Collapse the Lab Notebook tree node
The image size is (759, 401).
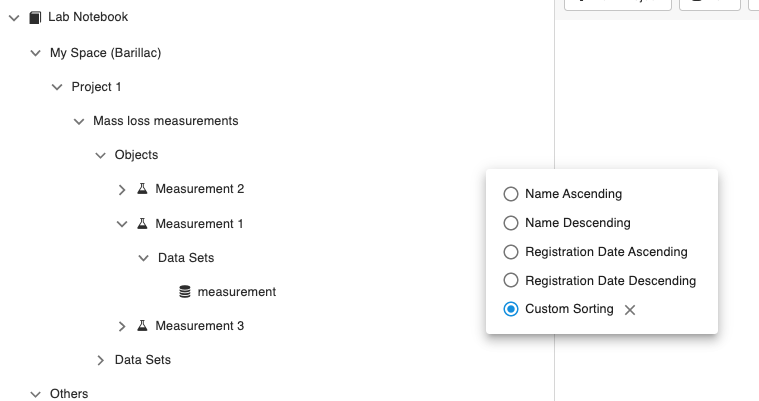point(14,18)
